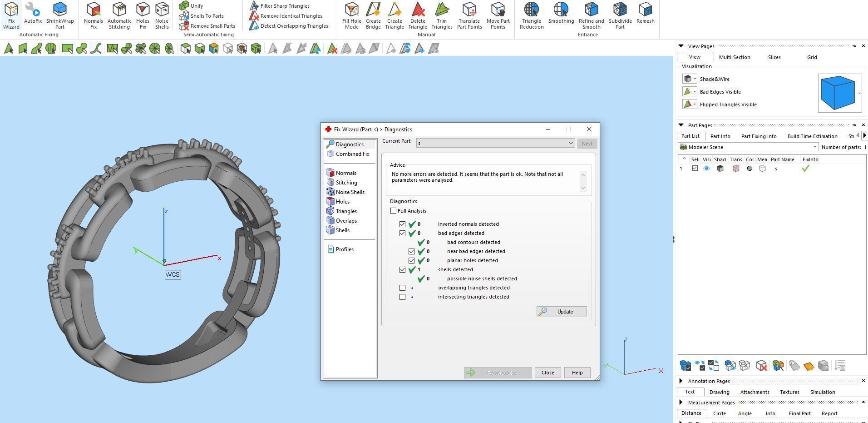Select the Create Bridge tool
The image size is (868, 423).
pyautogui.click(x=373, y=16)
